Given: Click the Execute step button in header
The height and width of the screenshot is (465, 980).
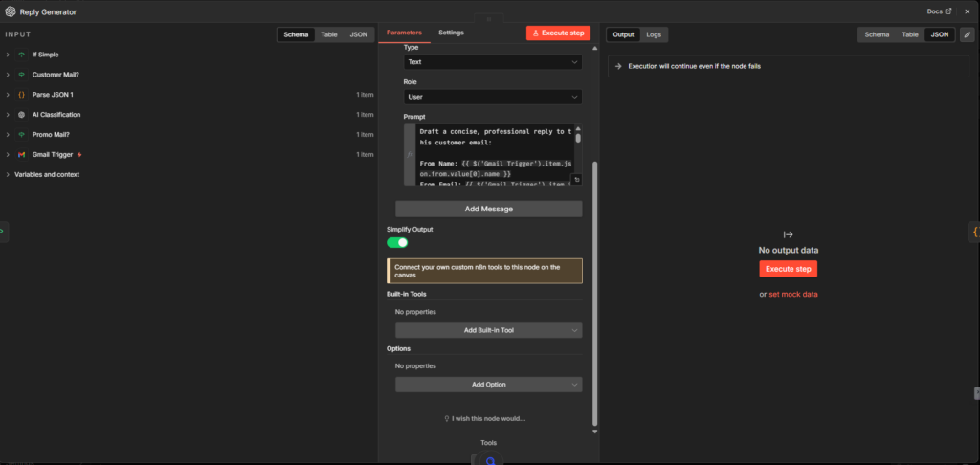Looking at the screenshot, I should [558, 33].
